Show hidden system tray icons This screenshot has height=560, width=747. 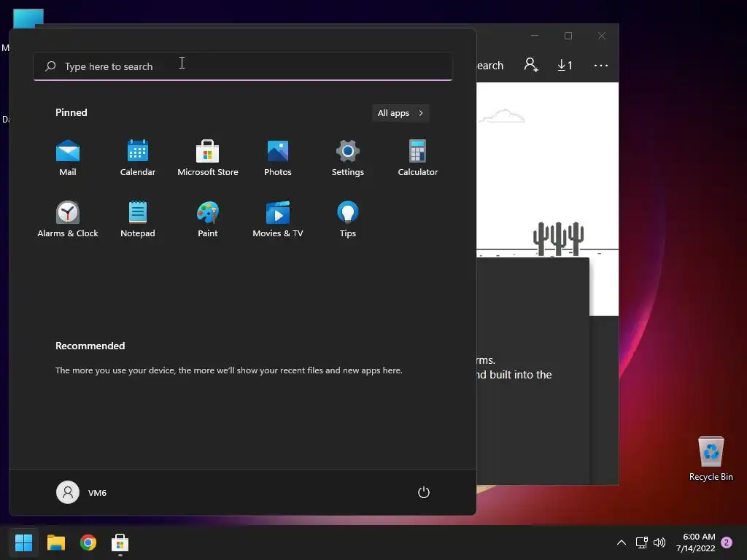point(622,542)
